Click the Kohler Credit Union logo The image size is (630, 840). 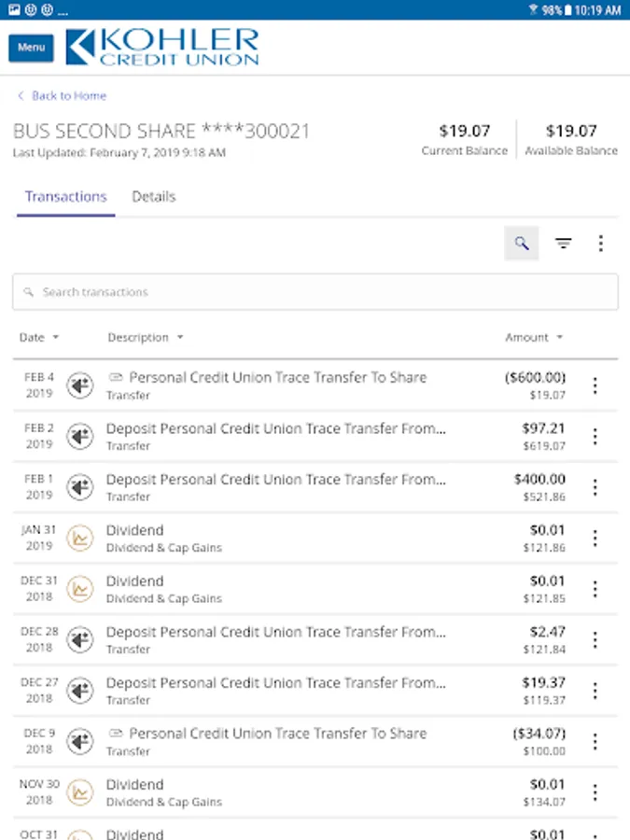click(162, 47)
